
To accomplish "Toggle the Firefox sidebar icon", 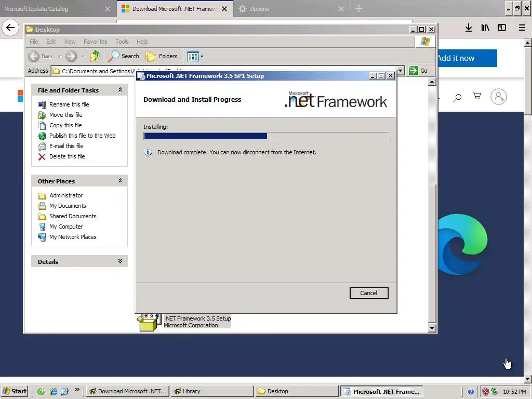I will point(502,28).
